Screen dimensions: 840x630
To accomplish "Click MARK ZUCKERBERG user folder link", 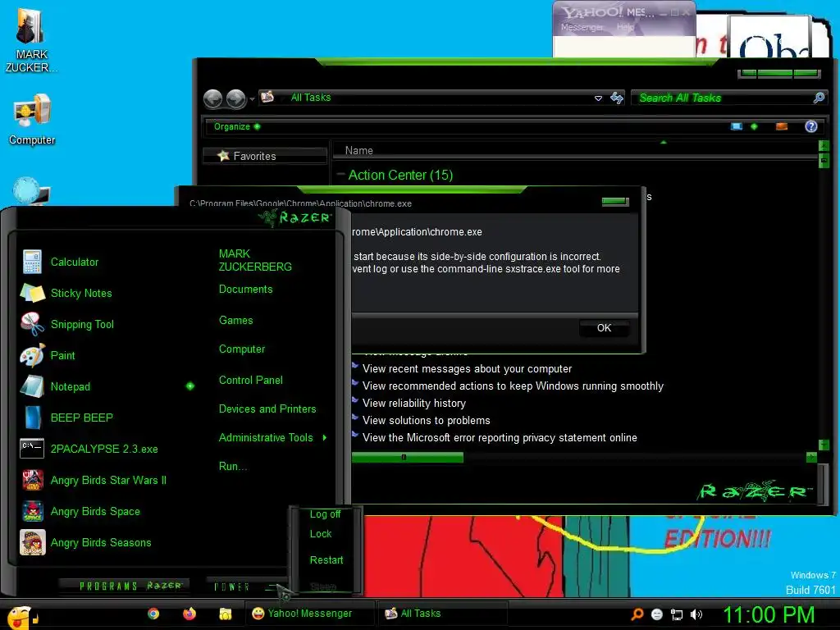I will pos(255,260).
